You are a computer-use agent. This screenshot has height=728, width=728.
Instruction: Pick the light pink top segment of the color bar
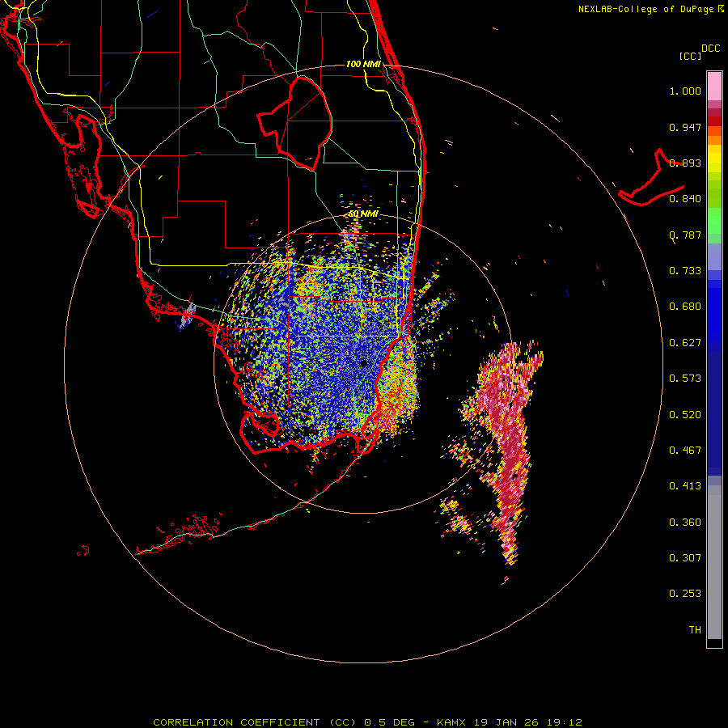coord(714,86)
